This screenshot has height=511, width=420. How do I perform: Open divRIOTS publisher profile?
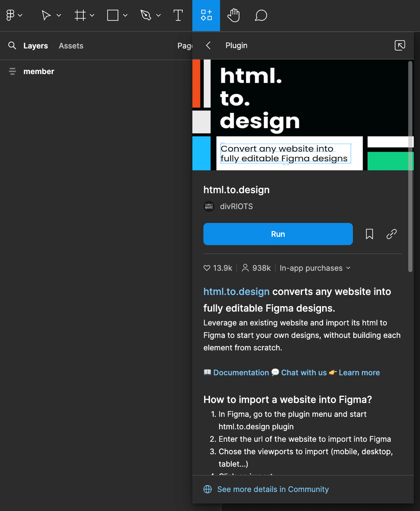(x=236, y=207)
